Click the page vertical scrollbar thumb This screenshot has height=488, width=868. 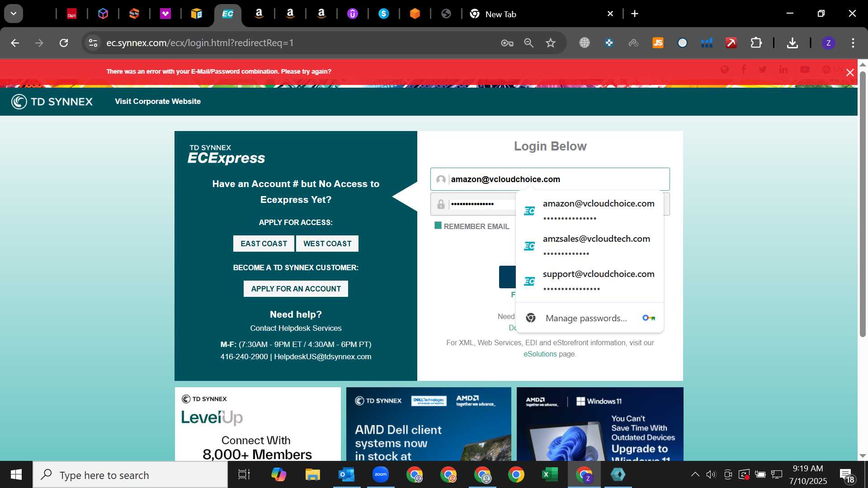pos(863,203)
